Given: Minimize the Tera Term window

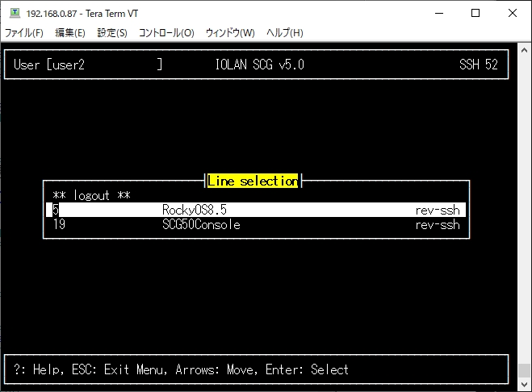Looking at the screenshot, I should pyautogui.click(x=439, y=13).
